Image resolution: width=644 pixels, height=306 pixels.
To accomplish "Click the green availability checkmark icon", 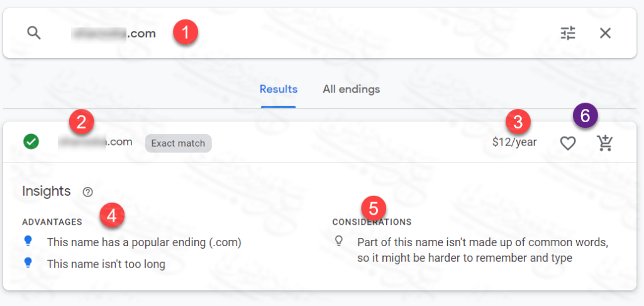I will click(31, 142).
